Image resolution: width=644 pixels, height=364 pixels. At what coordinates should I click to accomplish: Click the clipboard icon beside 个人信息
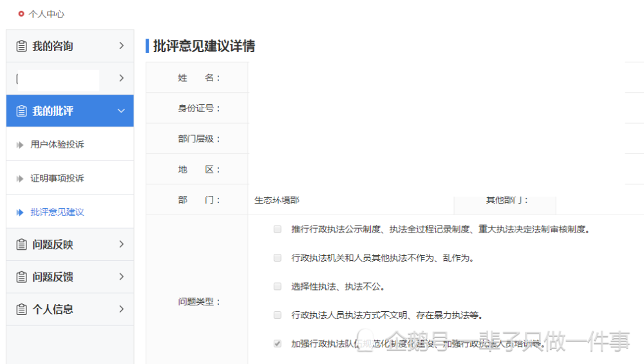click(21, 309)
